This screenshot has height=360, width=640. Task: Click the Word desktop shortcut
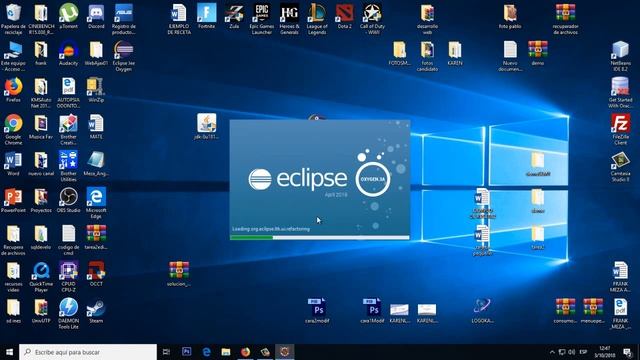pyautogui.click(x=13, y=164)
